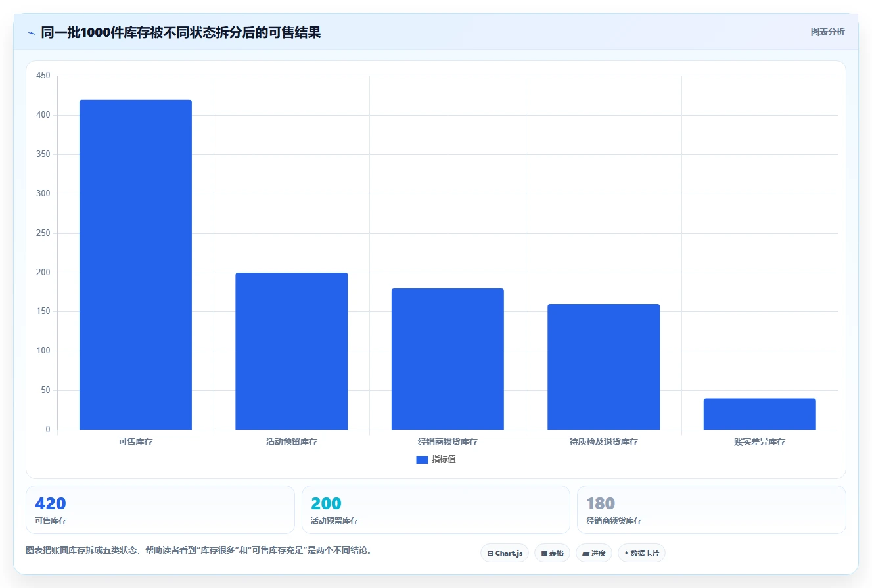This screenshot has height=588, width=872.
Task: Click the 进度 tag chip
Action: (x=594, y=553)
